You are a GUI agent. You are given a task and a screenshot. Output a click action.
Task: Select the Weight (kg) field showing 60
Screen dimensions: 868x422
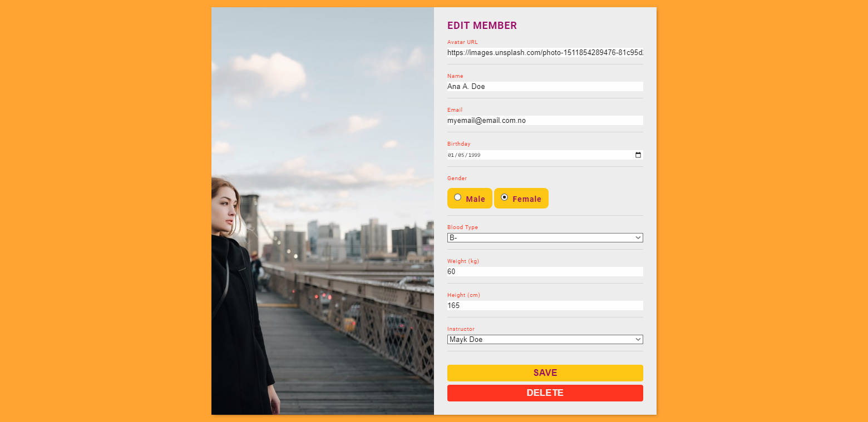pyautogui.click(x=545, y=272)
